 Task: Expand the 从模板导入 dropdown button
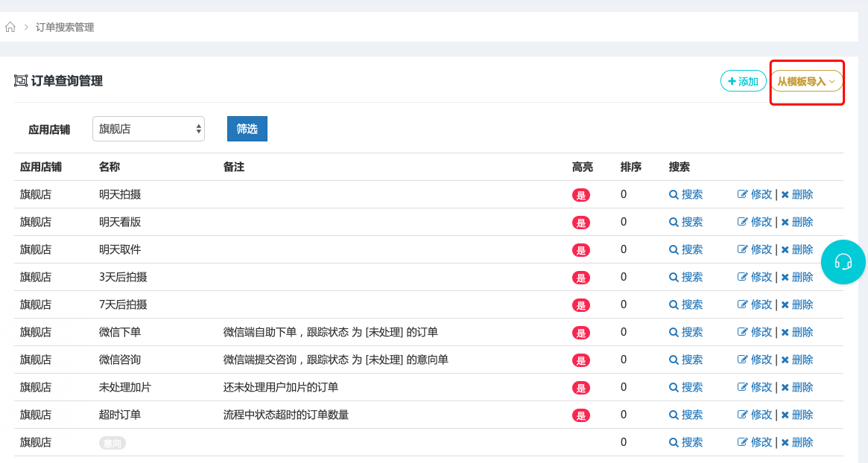pos(806,81)
